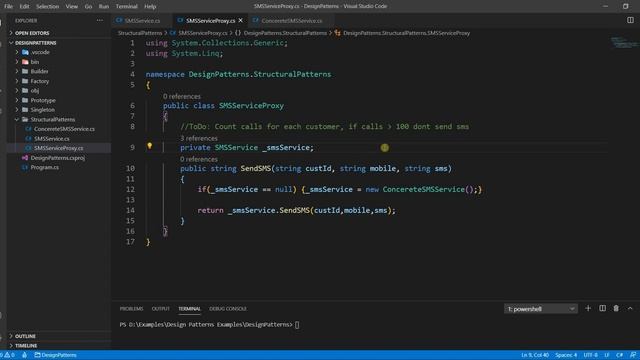The image size is (640, 360).
Task: Switch to the OUTPUT panel tab
Action: [x=160, y=309]
